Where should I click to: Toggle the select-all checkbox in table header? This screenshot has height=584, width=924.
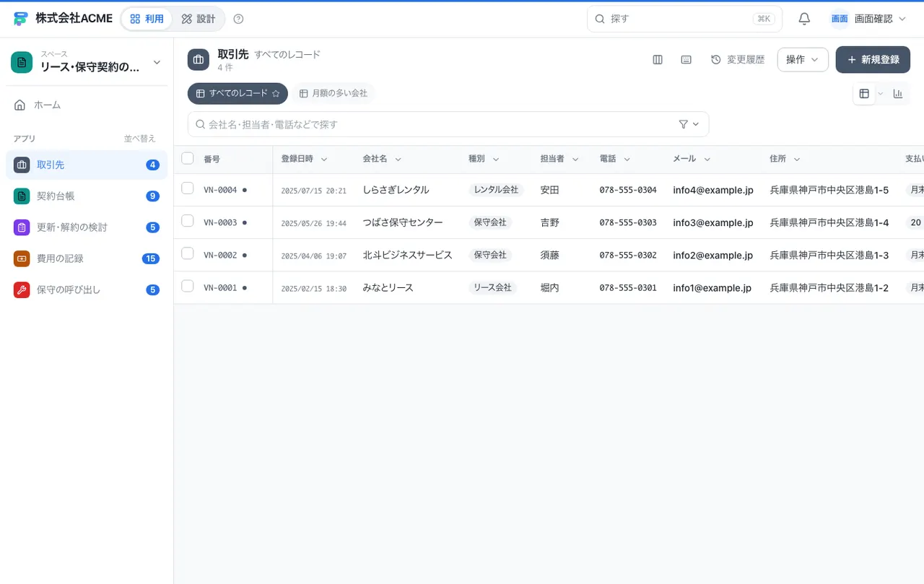coord(188,158)
